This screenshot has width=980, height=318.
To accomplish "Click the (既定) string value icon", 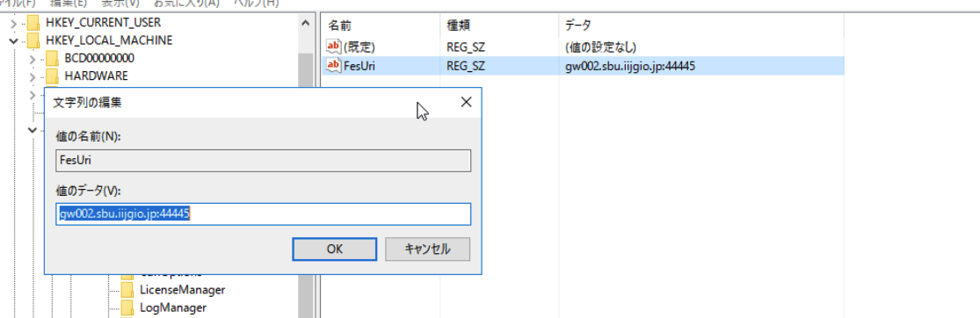I will click(334, 47).
